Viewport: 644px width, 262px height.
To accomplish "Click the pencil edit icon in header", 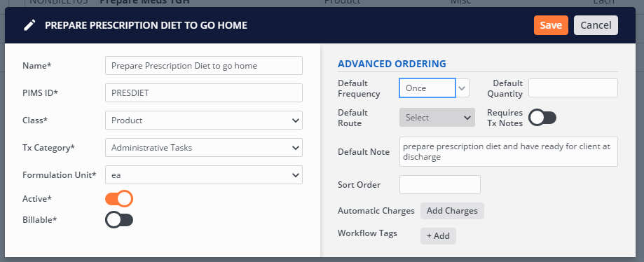I will [x=29, y=25].
